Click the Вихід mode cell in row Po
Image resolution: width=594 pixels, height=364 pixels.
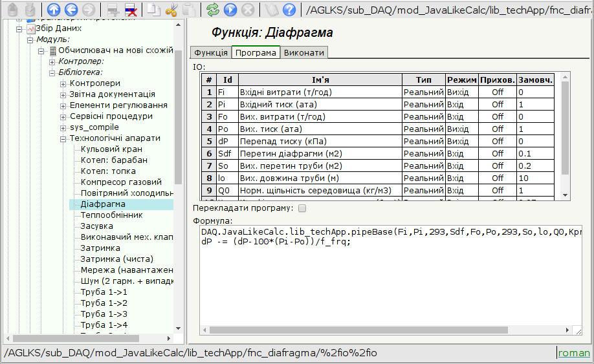pyautogui.click(x=462, y=129)
